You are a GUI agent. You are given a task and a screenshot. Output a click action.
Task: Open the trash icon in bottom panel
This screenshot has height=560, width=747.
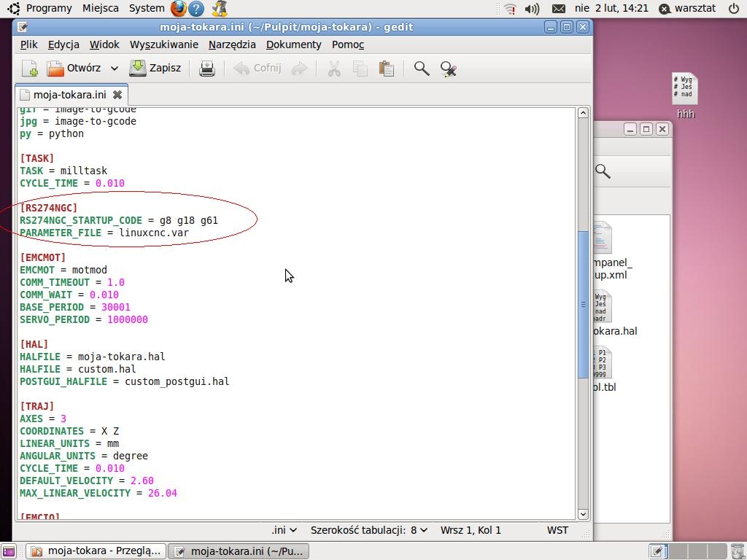pos(737,551)
